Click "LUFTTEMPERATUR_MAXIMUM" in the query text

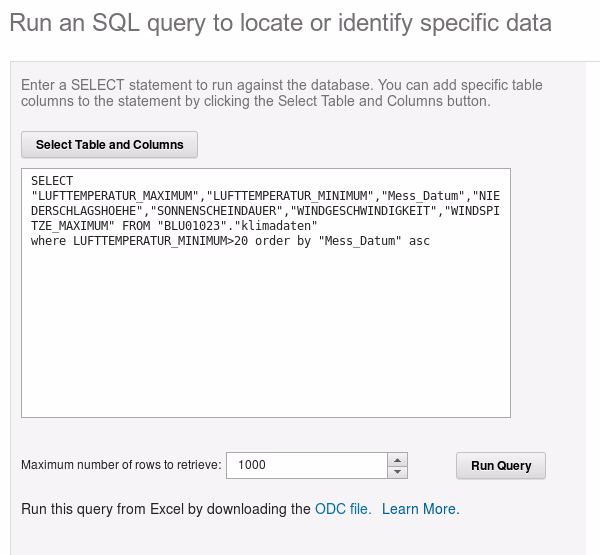point(115,196)
